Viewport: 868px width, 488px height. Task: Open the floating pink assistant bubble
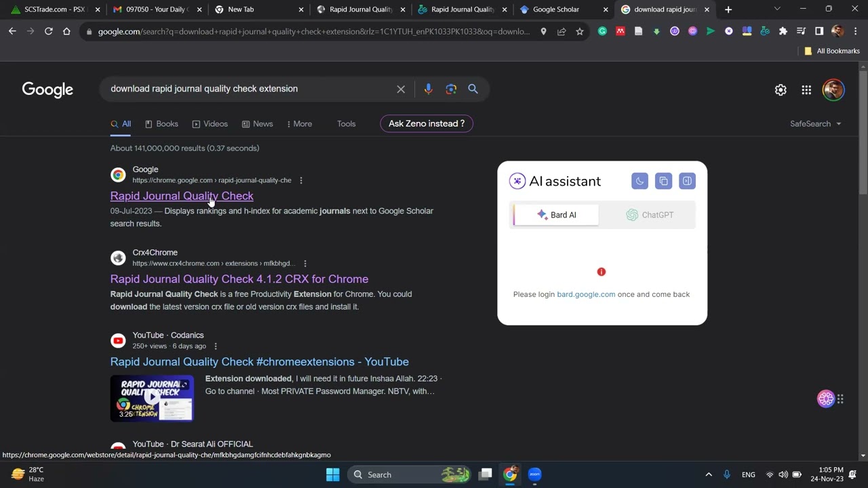(x=826, y=399)
